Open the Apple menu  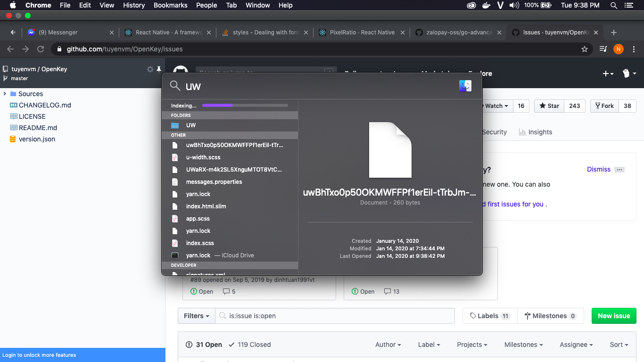click(13, 5)
